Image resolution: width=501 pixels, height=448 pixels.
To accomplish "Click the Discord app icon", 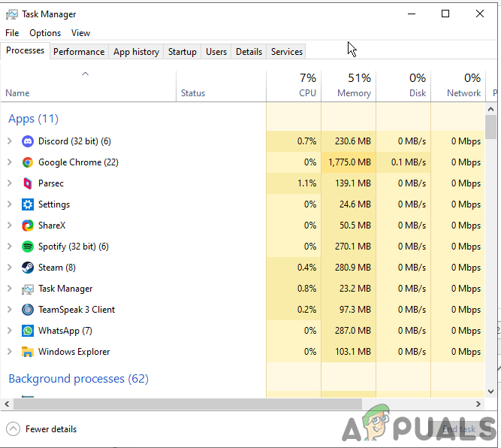I will pos(28,141).
